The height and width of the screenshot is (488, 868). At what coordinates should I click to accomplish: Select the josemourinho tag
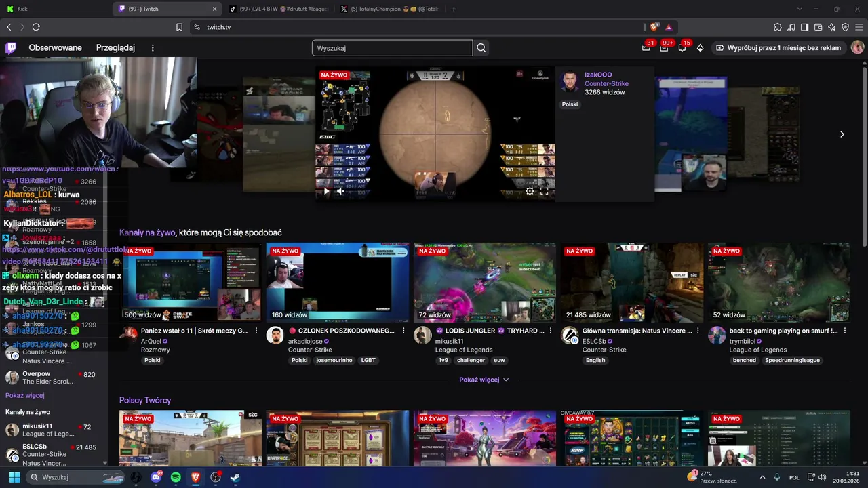(334, 361)
